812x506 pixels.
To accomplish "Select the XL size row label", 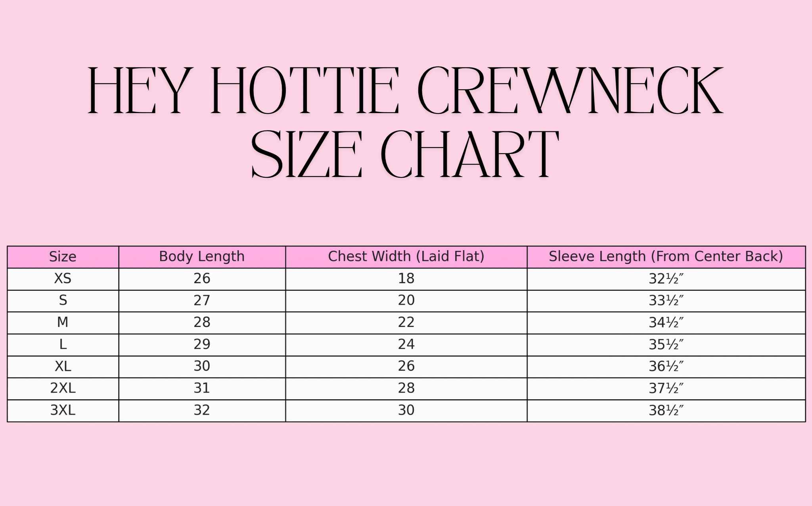I will tap(63, 366).
